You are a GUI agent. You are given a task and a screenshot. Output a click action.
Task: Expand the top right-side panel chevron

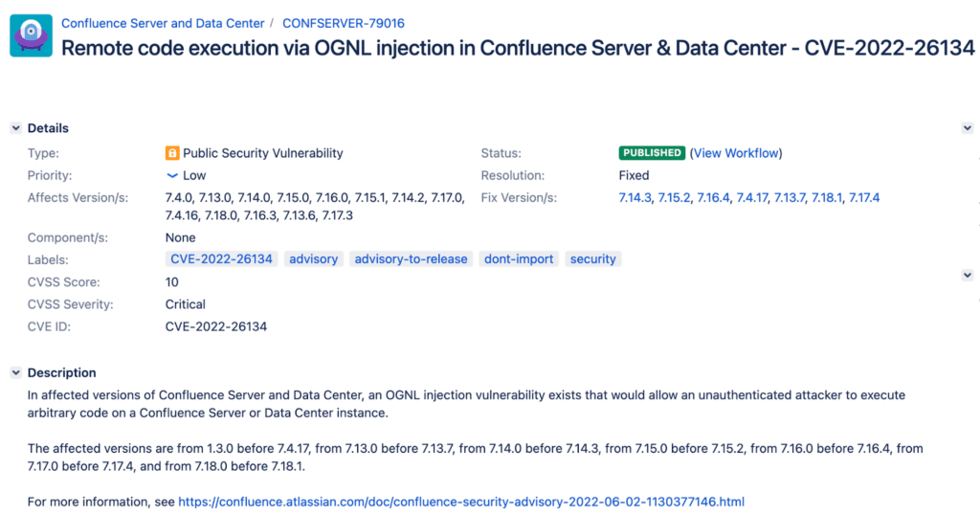tap(967, 128)
